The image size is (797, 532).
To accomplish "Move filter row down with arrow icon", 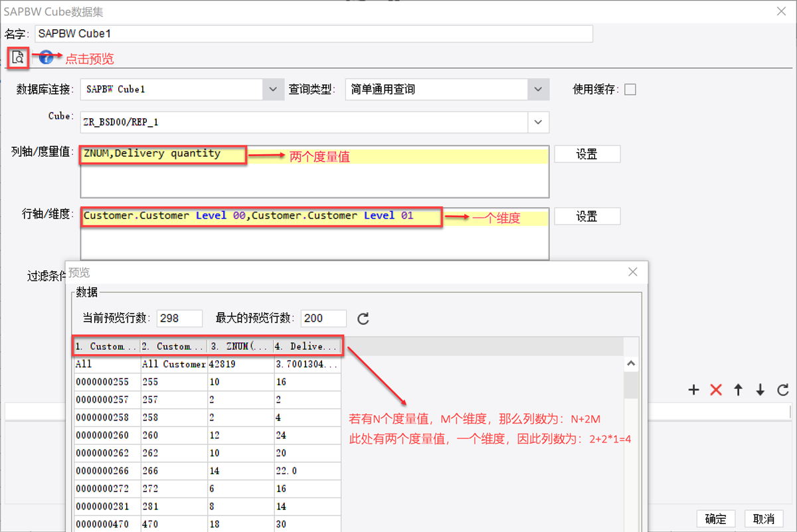I will click(x=760, y=390).
